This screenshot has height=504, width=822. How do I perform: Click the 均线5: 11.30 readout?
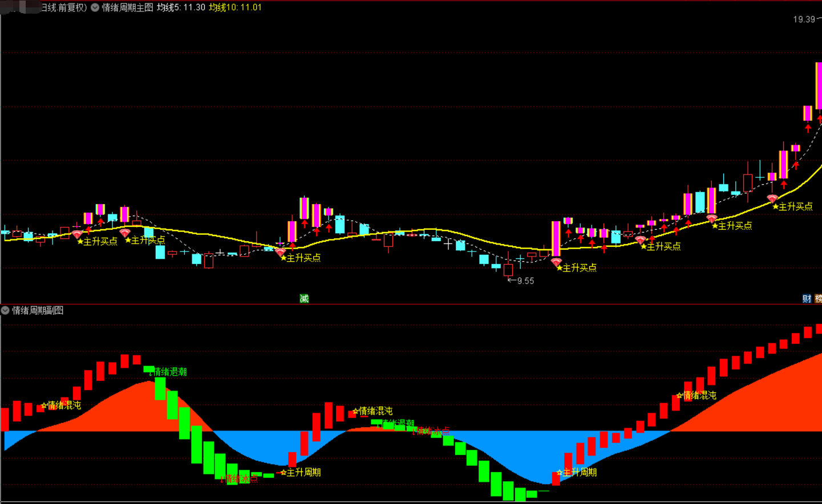(x=181, y=7)
